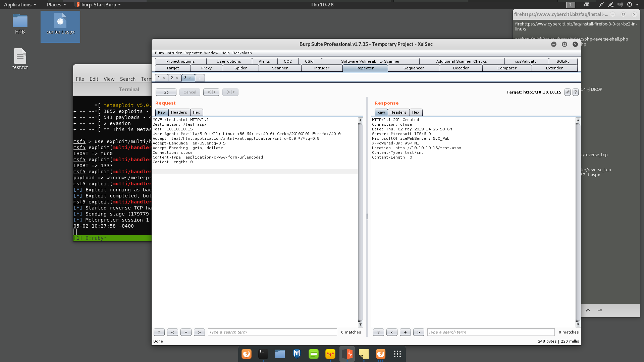This screenshot has width=644, height=362.
Task: Open the Window menu in Burp
Action: point(211,53)
